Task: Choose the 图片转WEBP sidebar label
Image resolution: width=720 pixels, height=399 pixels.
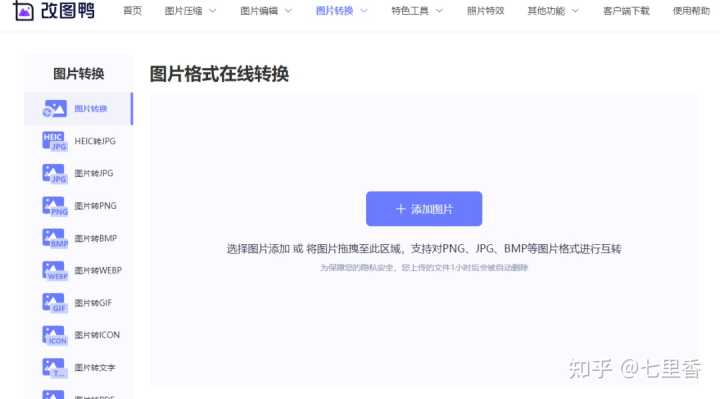Action: [98, 270]
